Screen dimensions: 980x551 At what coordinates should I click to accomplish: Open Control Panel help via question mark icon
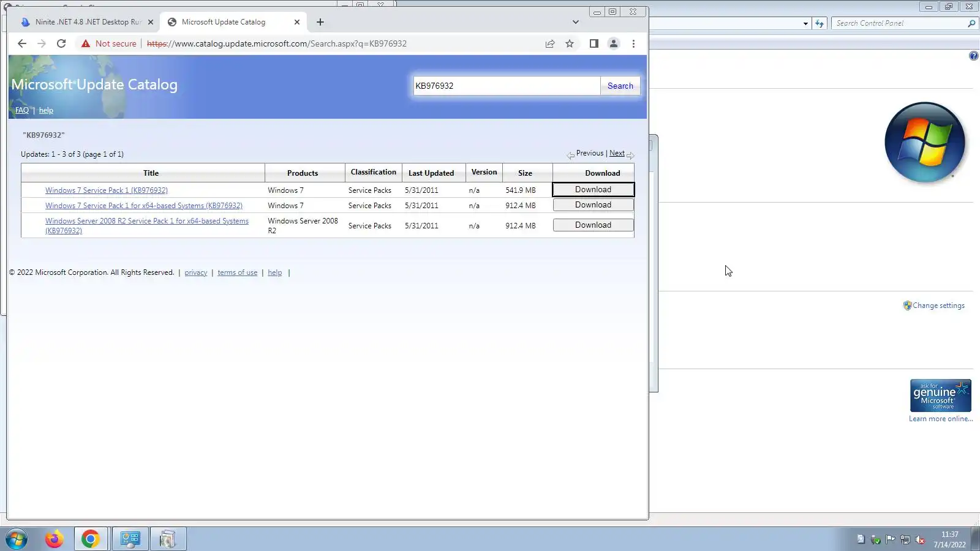click(x=974, y=56)
